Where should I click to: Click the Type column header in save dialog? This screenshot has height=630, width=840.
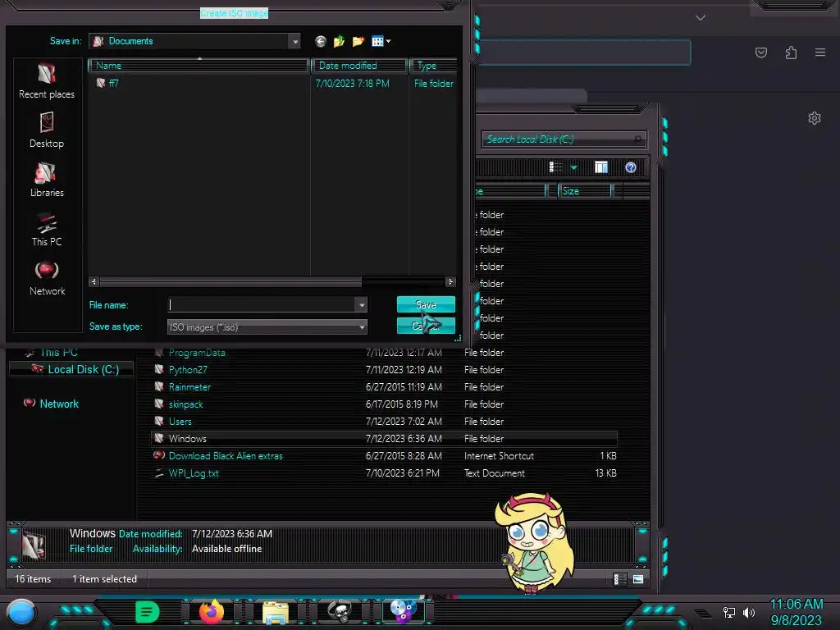pos(433,66)
